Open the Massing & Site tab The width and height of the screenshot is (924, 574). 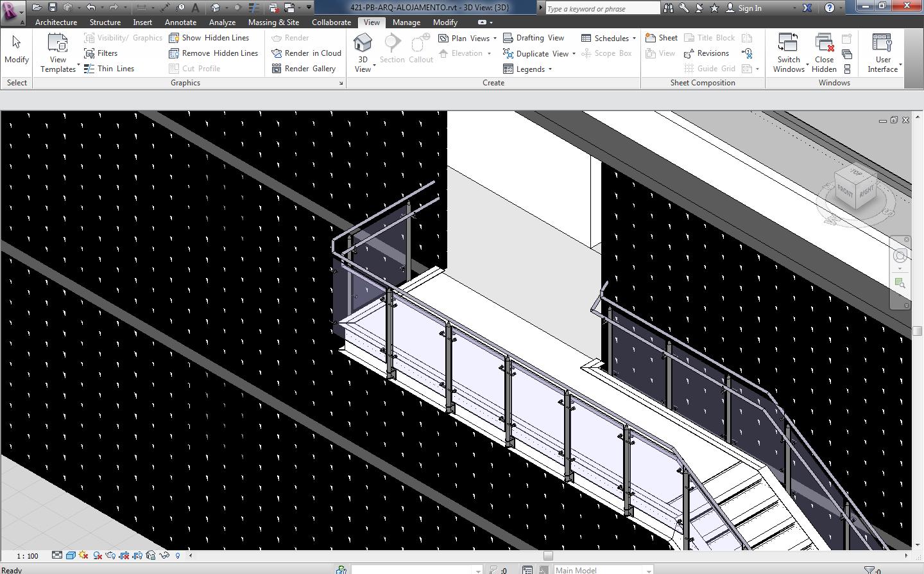(273, 22)
